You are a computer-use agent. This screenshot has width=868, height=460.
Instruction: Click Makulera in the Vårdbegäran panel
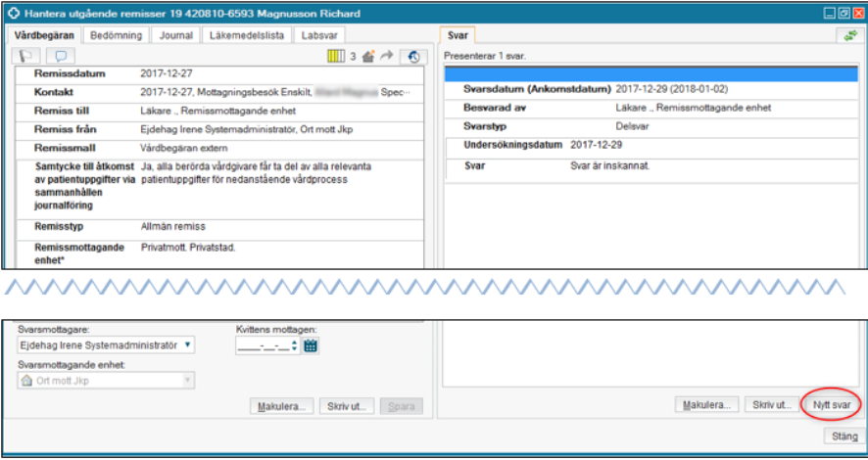click(x=283, y=404)
